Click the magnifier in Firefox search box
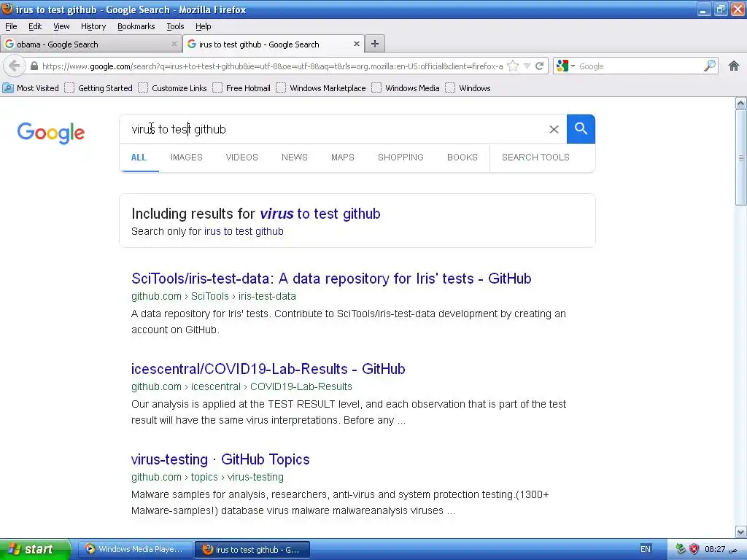 pos(710,66)
